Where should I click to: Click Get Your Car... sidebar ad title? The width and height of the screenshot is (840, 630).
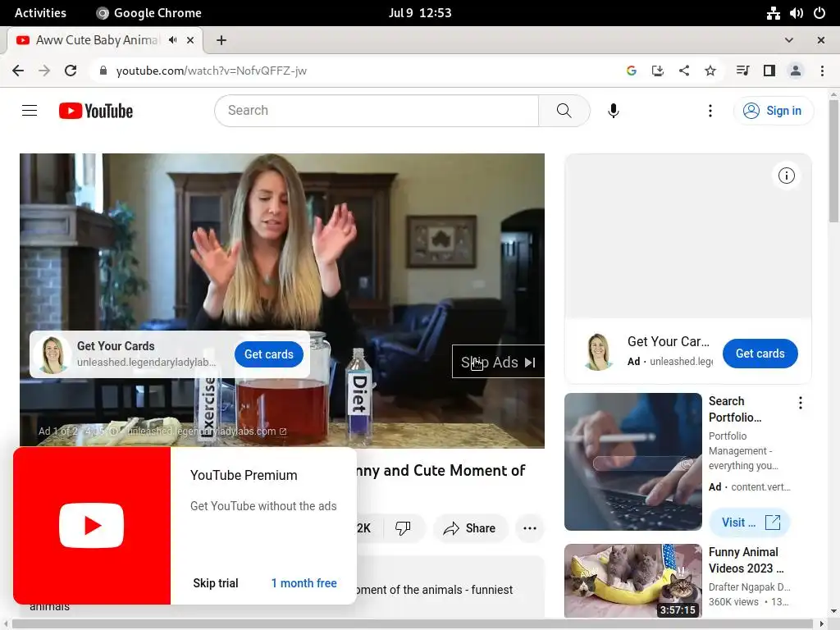[668, 341]
